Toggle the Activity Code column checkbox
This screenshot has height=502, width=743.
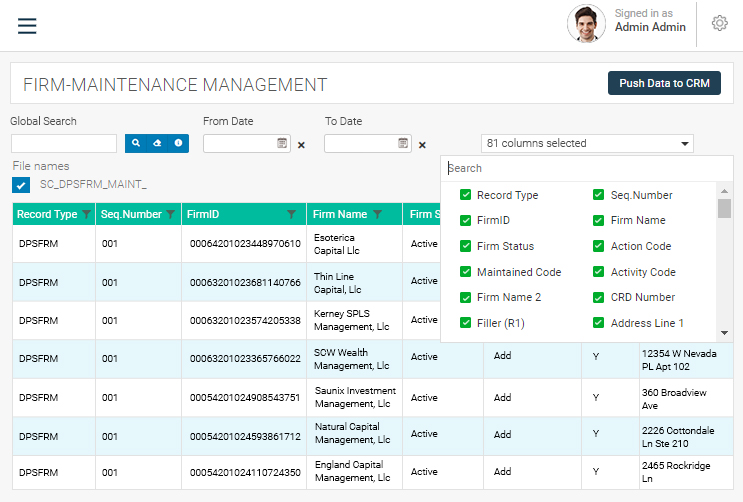click(x=598, y=272)
